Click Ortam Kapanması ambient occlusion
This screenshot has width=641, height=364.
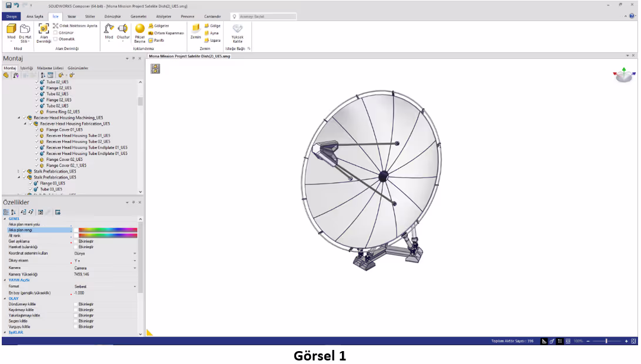(166, 33)
